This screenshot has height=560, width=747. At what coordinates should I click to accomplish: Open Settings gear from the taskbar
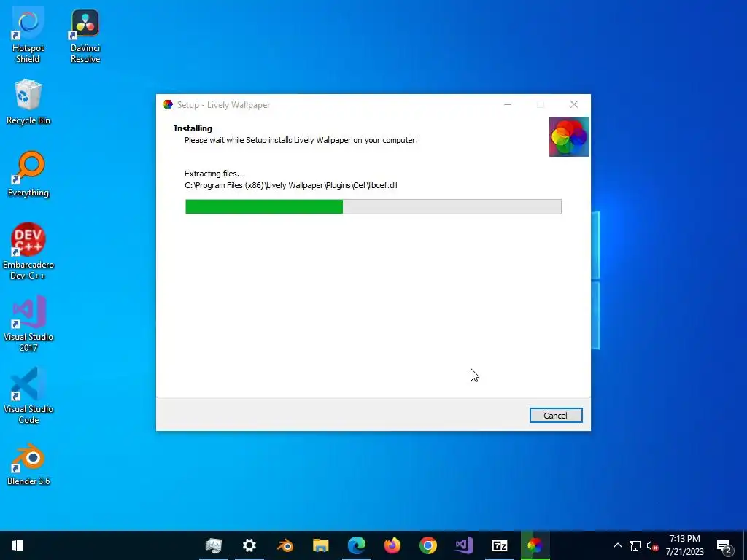click(x=249, y=545)
